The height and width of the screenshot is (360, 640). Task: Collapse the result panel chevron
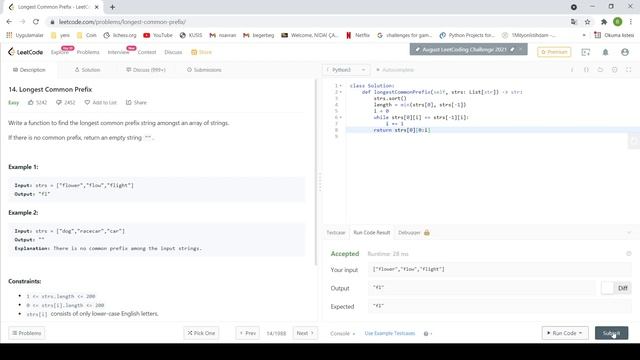629,233
